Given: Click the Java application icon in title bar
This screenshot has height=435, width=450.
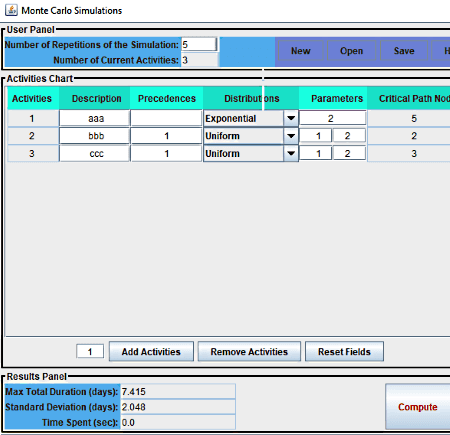Looking at the screenshot, I should pyautogui.click(x=11, y=10).
